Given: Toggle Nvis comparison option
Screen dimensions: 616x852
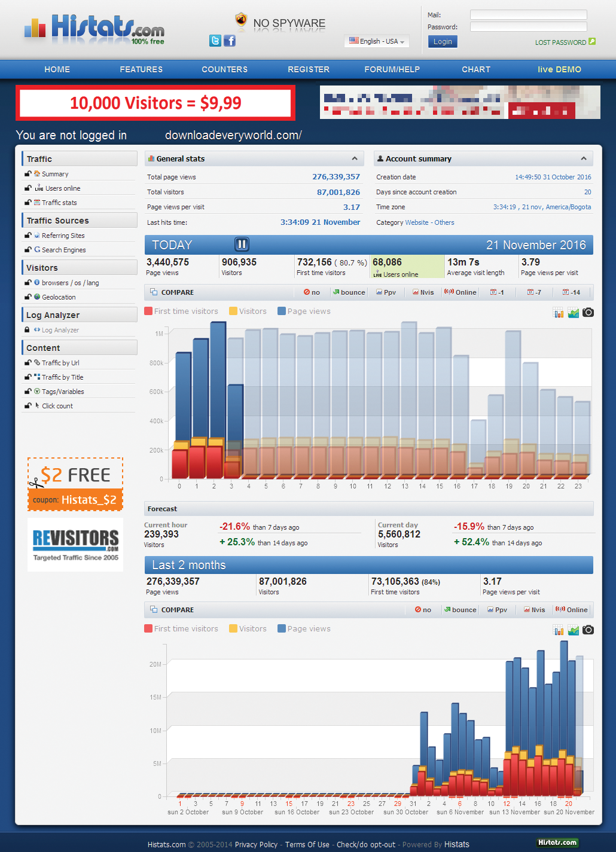Looking at the screenshot, I should 423,292.
